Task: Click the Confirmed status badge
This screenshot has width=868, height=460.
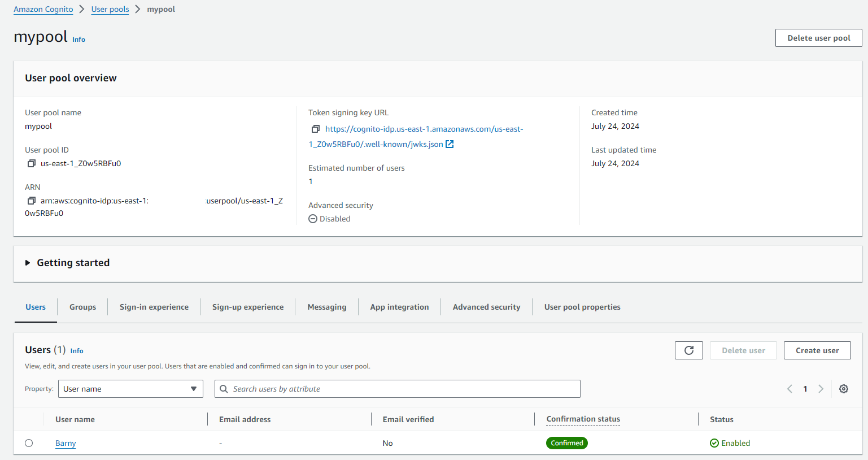Action: pos(567,443)
